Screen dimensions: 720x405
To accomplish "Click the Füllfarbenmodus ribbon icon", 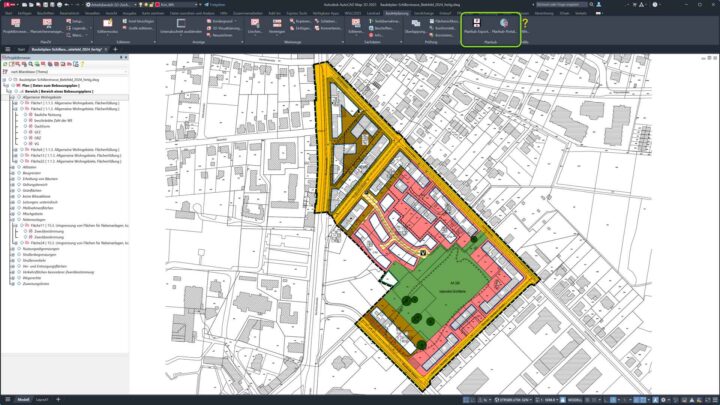I will [x=107, y=26].
